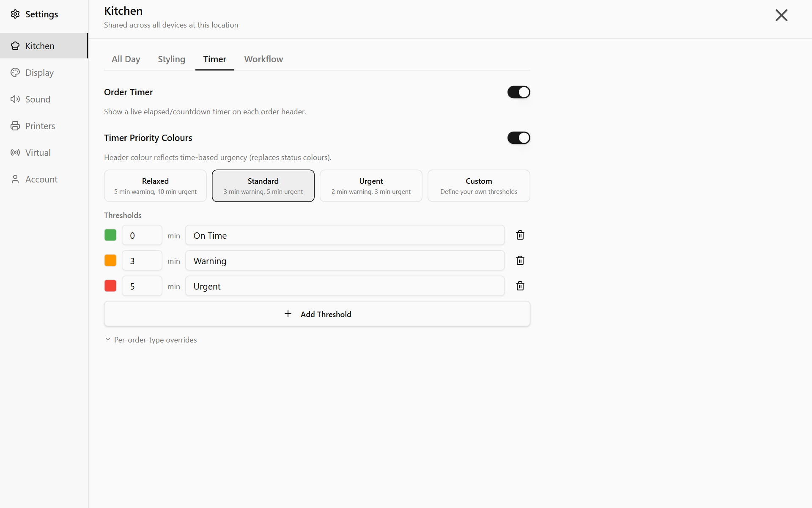Click the Warning minutes field
Viewport: 812px width, 508px height.
pos(142,261)
